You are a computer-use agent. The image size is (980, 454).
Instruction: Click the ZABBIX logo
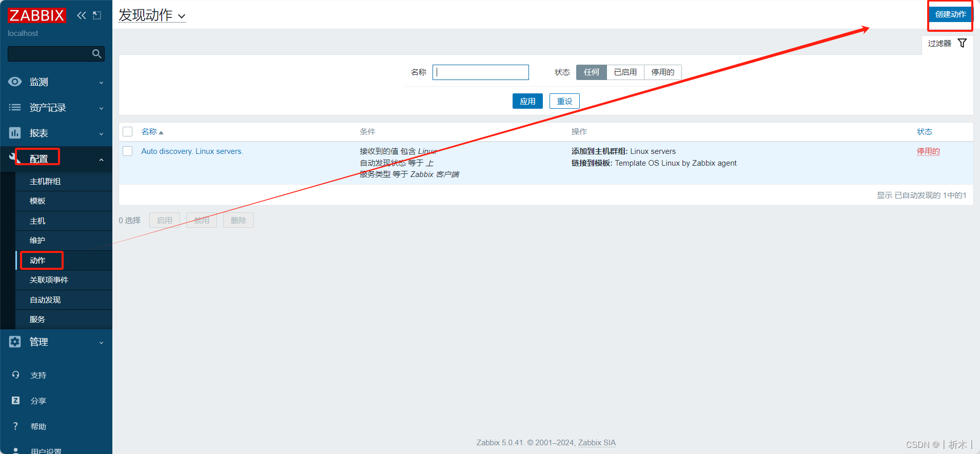[36, 15]
